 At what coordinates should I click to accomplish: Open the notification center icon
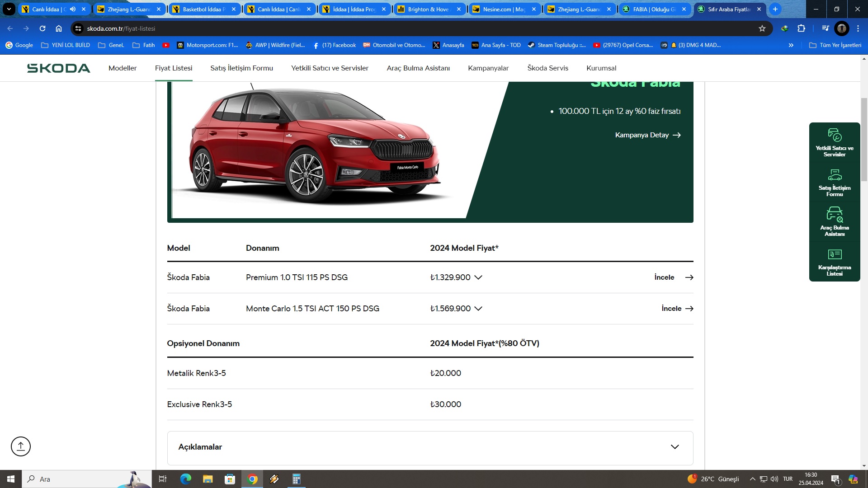(x=835, y=479)
